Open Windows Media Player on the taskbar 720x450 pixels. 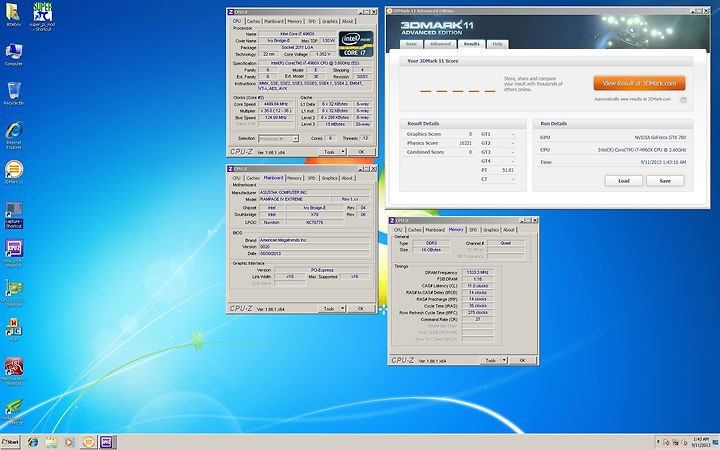click(x=69, y=442)
